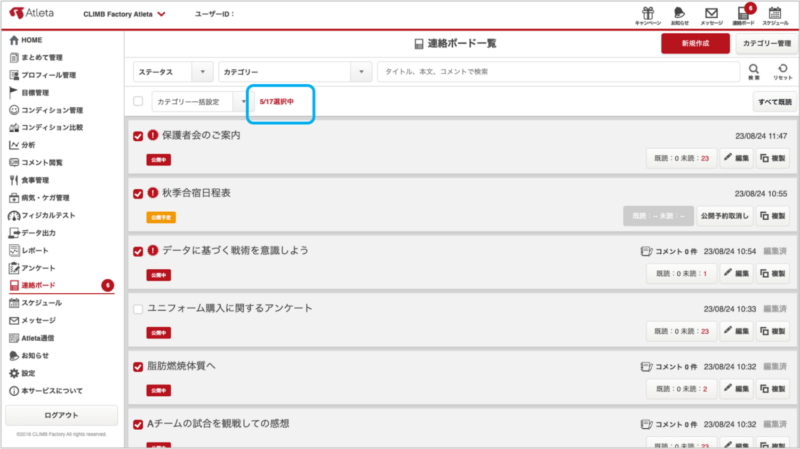Toggle the select-all checkbox
The width and height of the screenshot is (800, 449).
(x=138, y=101)
